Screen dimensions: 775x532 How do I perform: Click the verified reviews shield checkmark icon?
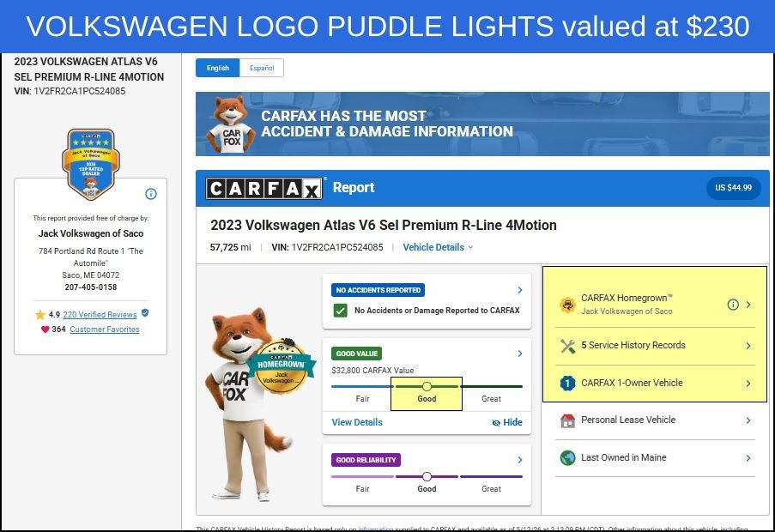[145, 312]
